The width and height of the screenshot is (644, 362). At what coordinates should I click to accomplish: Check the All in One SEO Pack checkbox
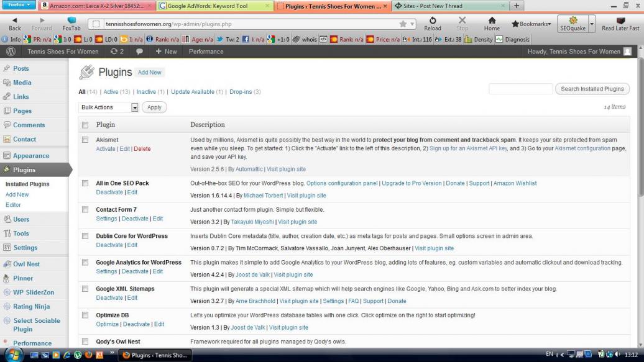(85, 183)
